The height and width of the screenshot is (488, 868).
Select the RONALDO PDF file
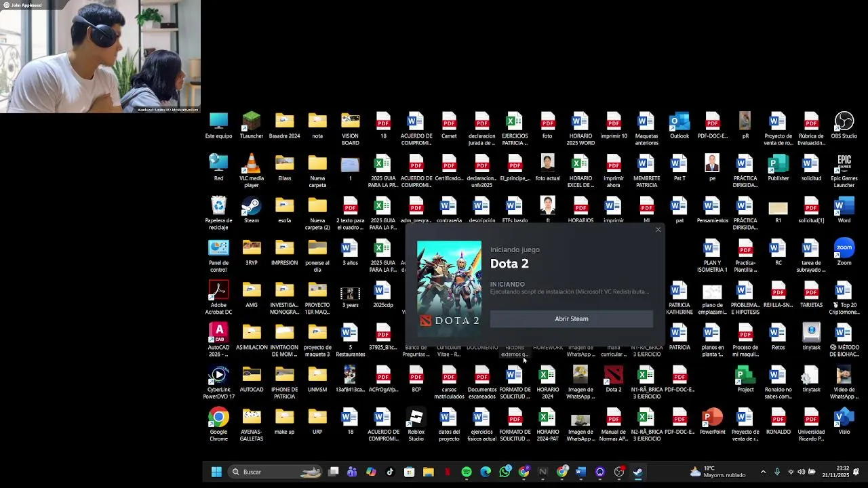778,420
